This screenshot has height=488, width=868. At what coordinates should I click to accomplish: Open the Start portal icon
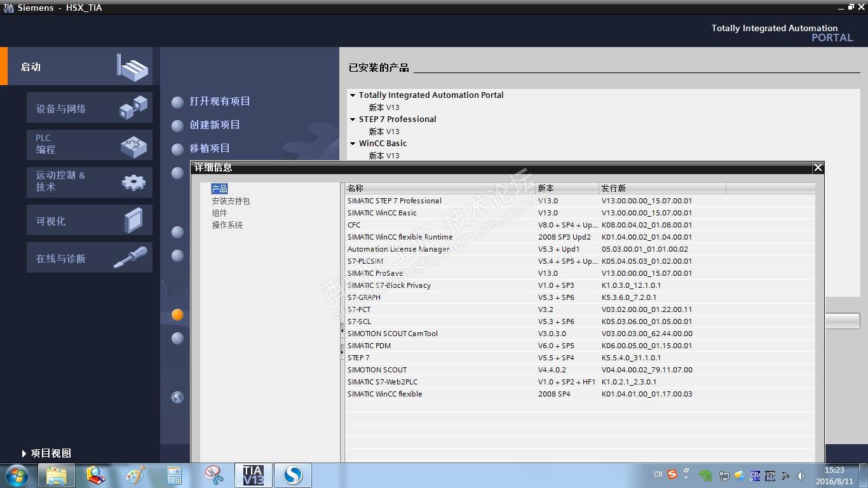(132, 67)
